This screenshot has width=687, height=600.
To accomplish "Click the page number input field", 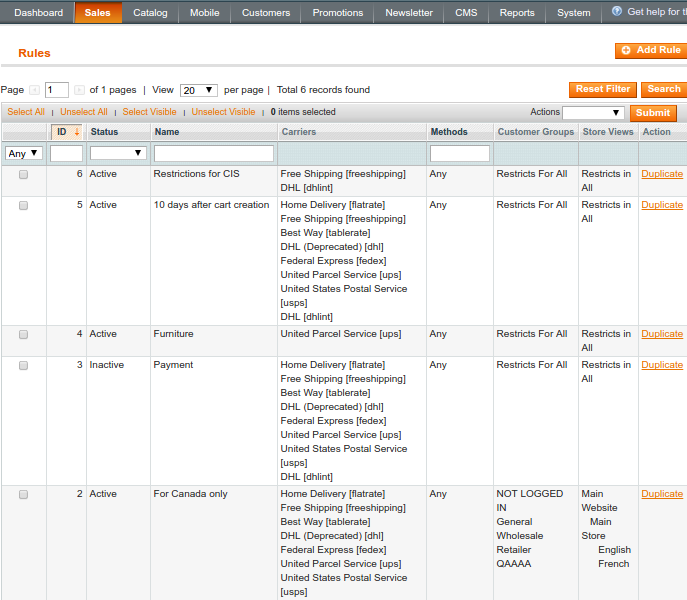I will (57, 90).
